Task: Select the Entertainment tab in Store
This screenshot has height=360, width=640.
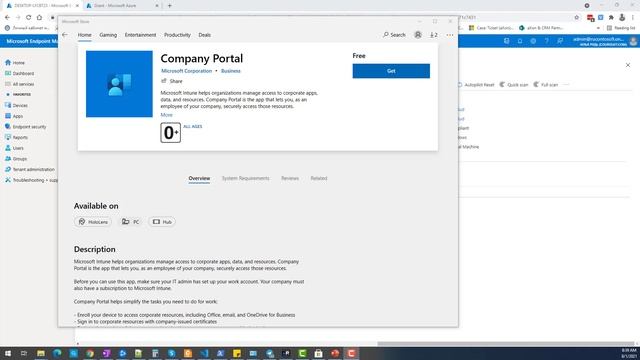Action: coord(140,35)
